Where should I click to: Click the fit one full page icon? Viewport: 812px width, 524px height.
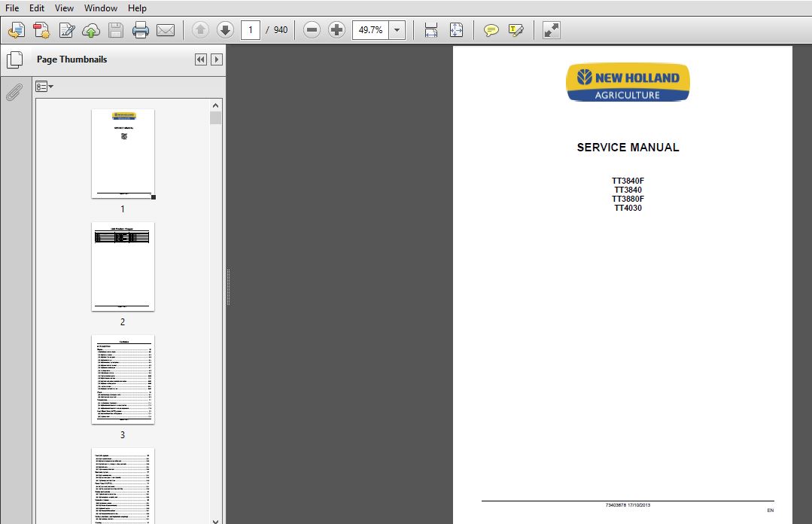tap(456, 30)
